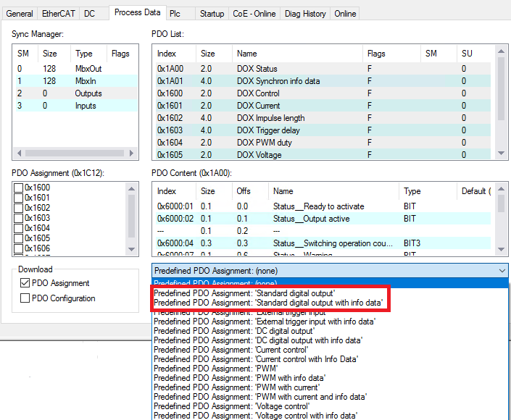Select Sync Manager Inputs row

[77, 106]
